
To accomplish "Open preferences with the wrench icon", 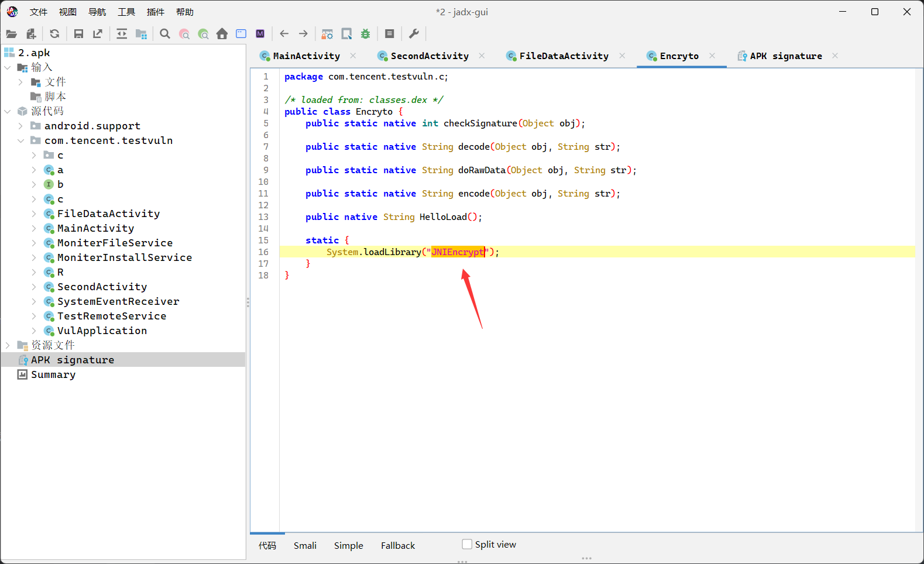I will click(414, 34).
